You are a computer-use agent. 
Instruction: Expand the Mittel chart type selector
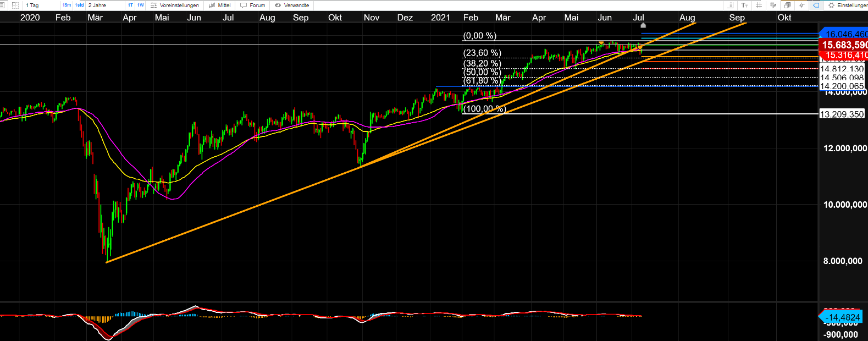coord(220,5)
